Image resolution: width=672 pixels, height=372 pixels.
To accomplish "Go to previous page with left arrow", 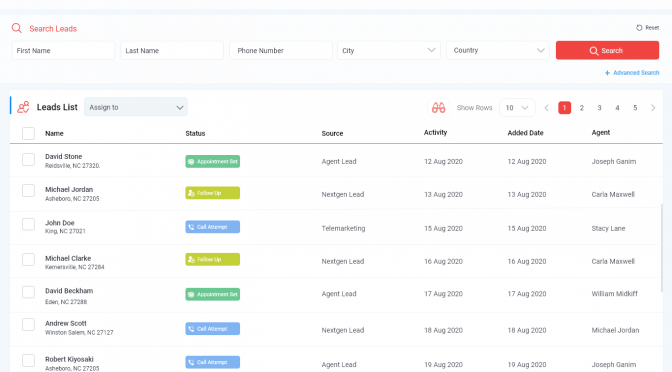I will pos(546,108).
